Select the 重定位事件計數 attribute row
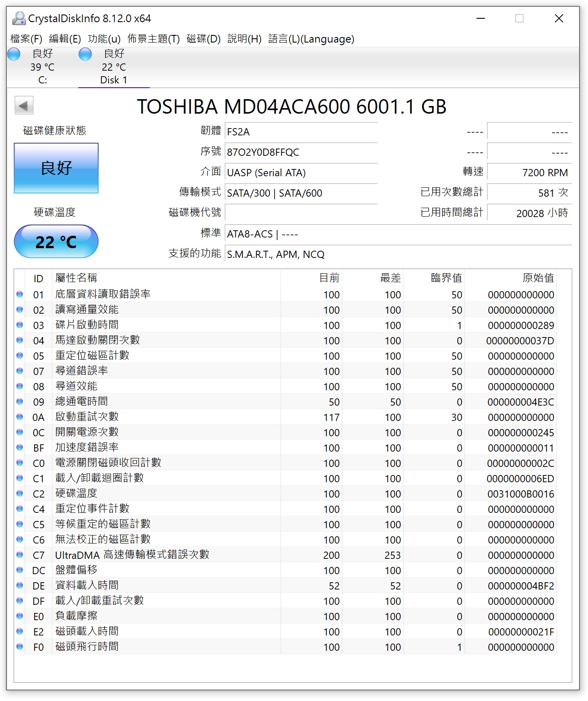Image resolution: width=588 pixels, height=701 pixels. tap(286, 509)
